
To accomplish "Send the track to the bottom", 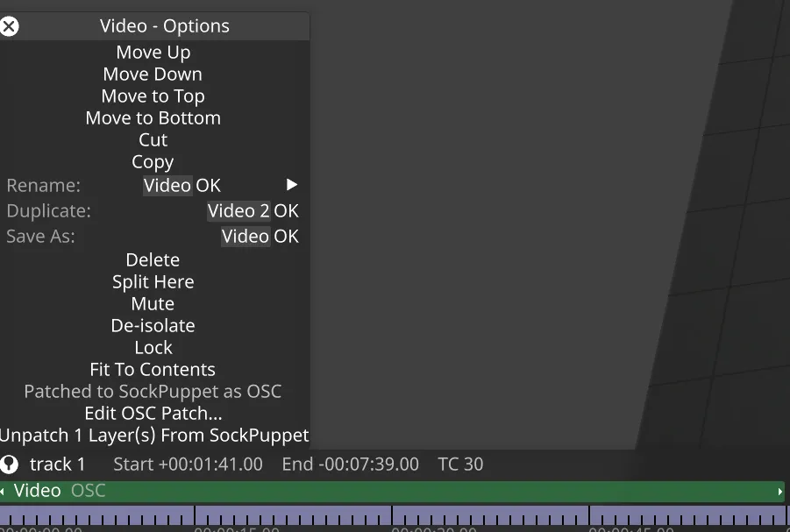I will (153, 117).
